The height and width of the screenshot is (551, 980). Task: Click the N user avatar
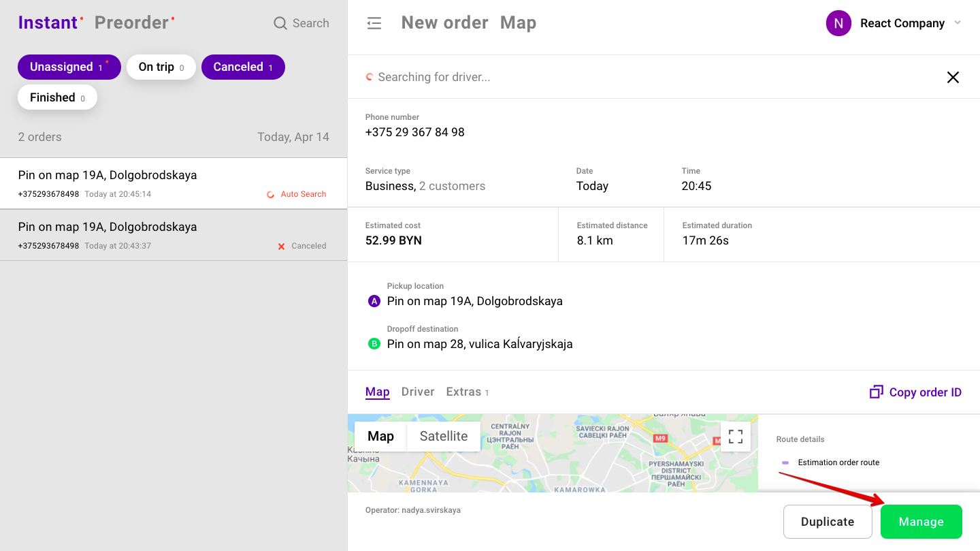838,23
